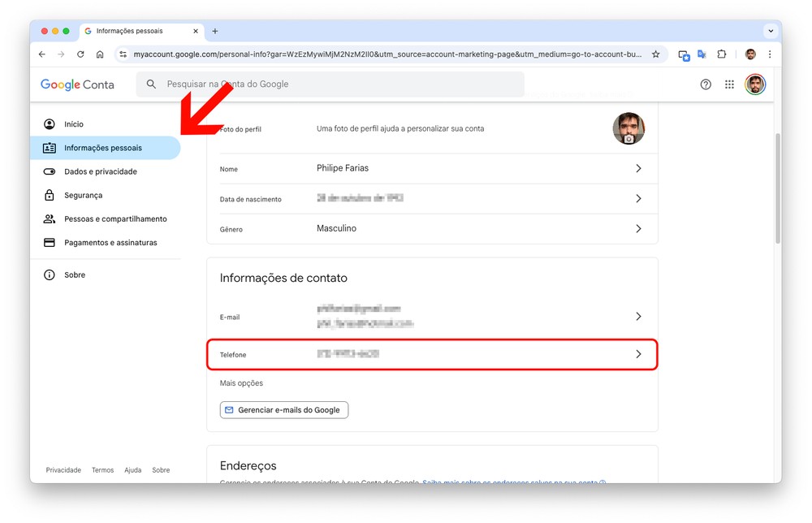The image size is (812, 523).
Task: Bookmark this page with the star icon
Action: (x=655, y=54)
